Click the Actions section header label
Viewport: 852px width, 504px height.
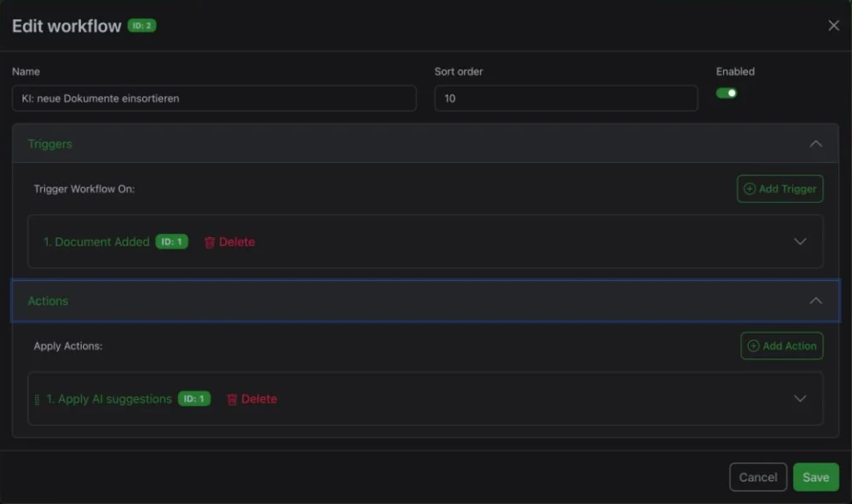pyautogui.click(x=47, y=301)
